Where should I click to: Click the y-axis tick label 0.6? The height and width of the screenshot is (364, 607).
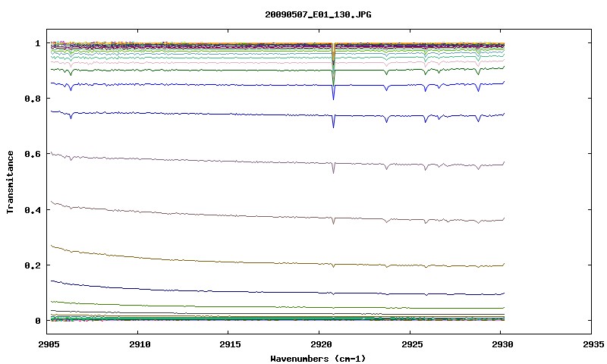coord(32,154)
